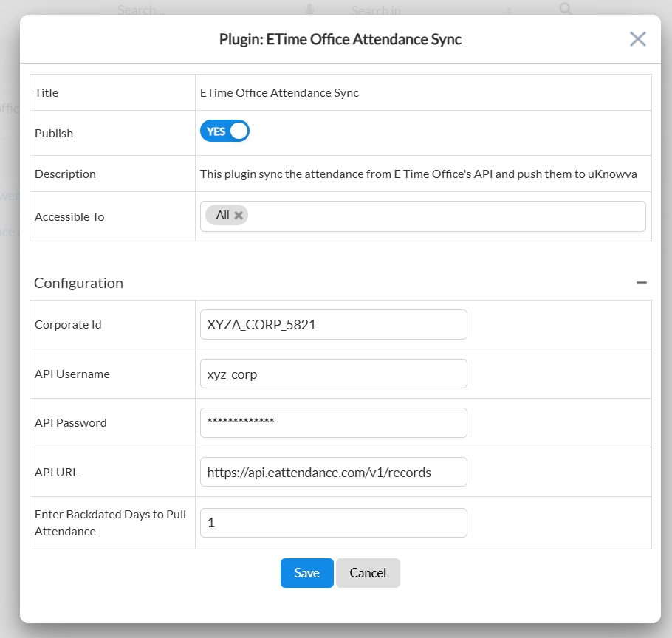
Task: Click the API URL input box
Action: (333, 472)
